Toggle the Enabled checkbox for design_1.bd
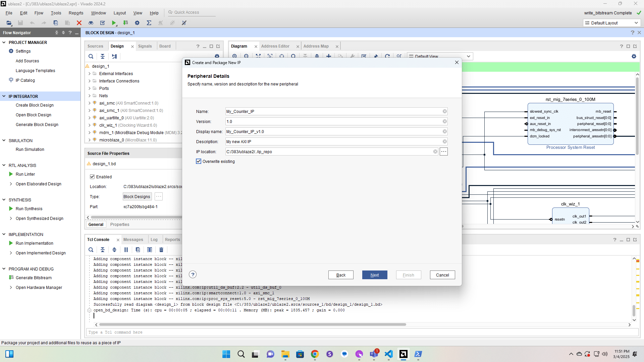 tap(92, 177)
